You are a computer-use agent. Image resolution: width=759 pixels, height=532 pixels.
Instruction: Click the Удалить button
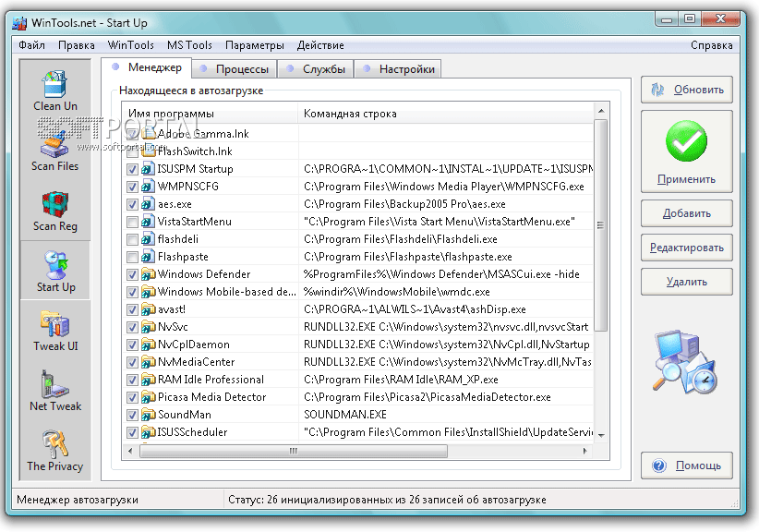[x=686, y=282]
